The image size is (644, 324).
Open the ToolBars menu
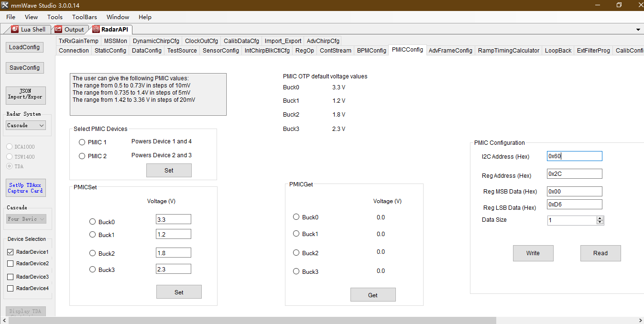(x=85, y=17)
